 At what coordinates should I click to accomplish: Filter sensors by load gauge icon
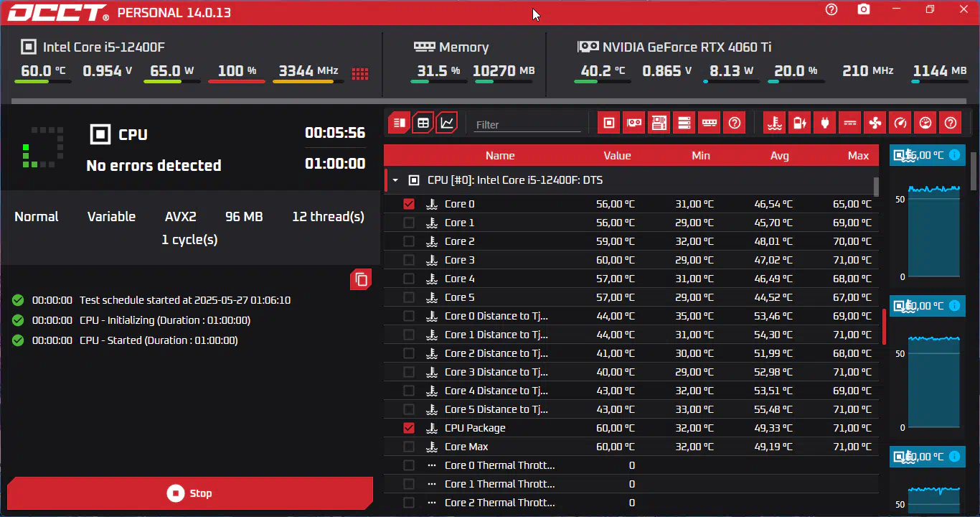[x=925, y=123]
